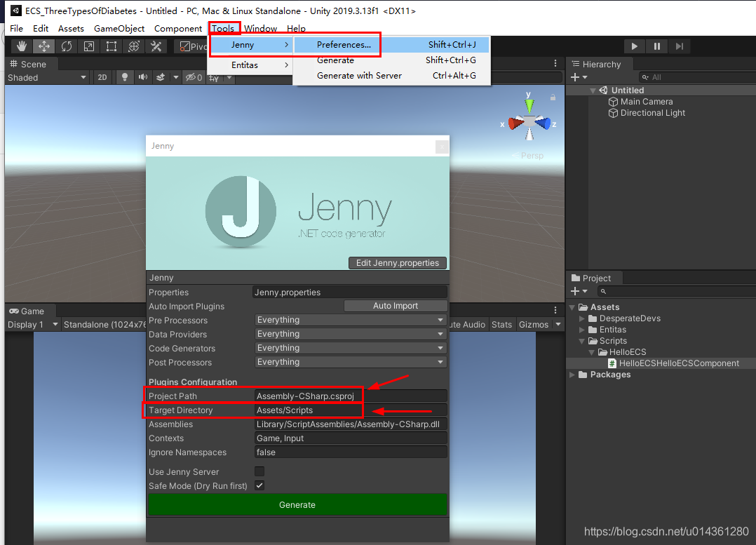Image resolution: width=756 pixels, height=545 pixels.
Task: Open the Tools menu
Action: 224,28
